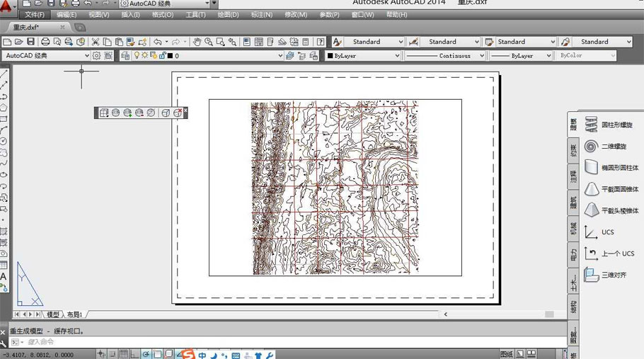Switch to the 模型 tab

click(x=53, y=314)
